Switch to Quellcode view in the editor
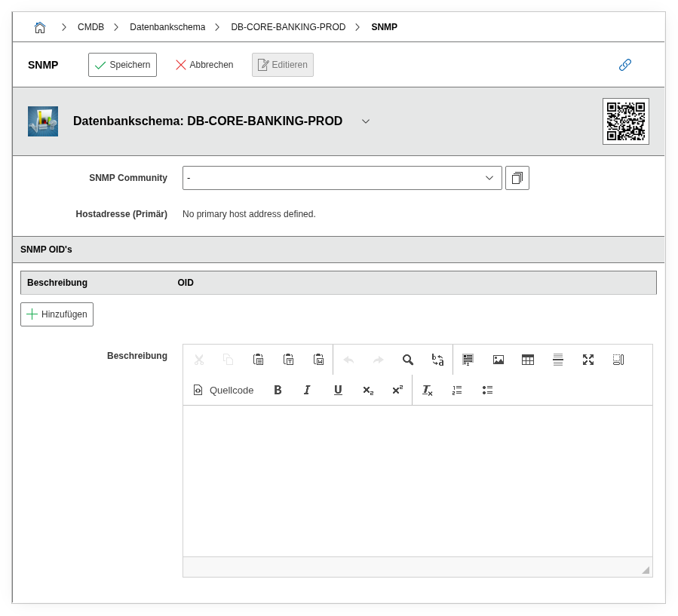 tap(222, 390)
